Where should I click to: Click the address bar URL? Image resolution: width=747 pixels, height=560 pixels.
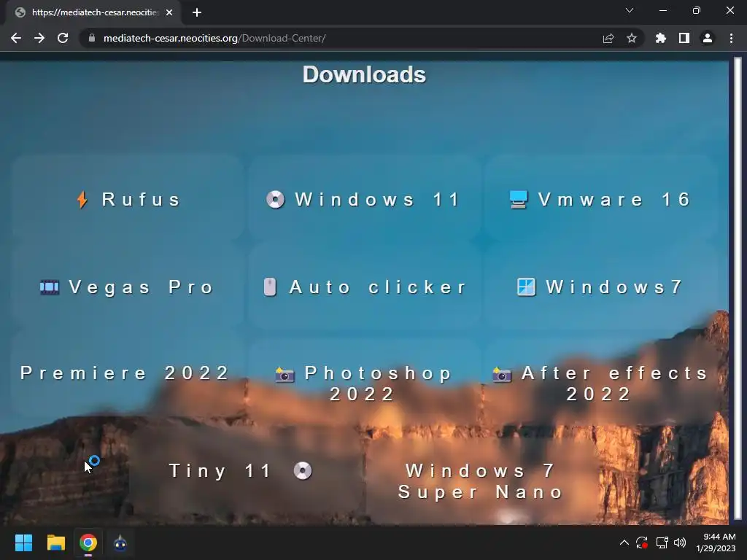[214, 38]
